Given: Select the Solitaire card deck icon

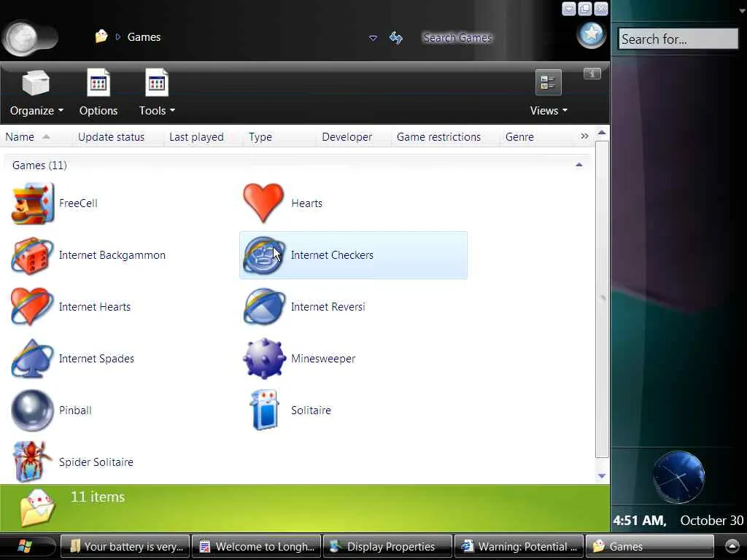Looking at the screenshot, I should point(264,411).
